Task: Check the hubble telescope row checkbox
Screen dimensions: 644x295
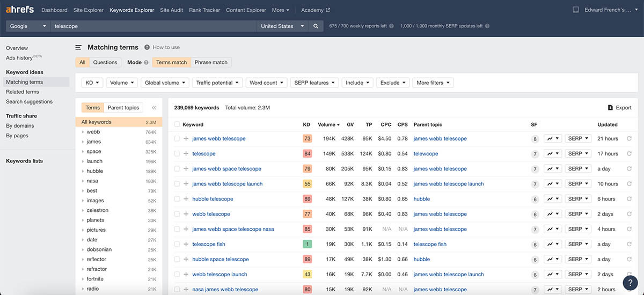Action: [x=177, y=199]
